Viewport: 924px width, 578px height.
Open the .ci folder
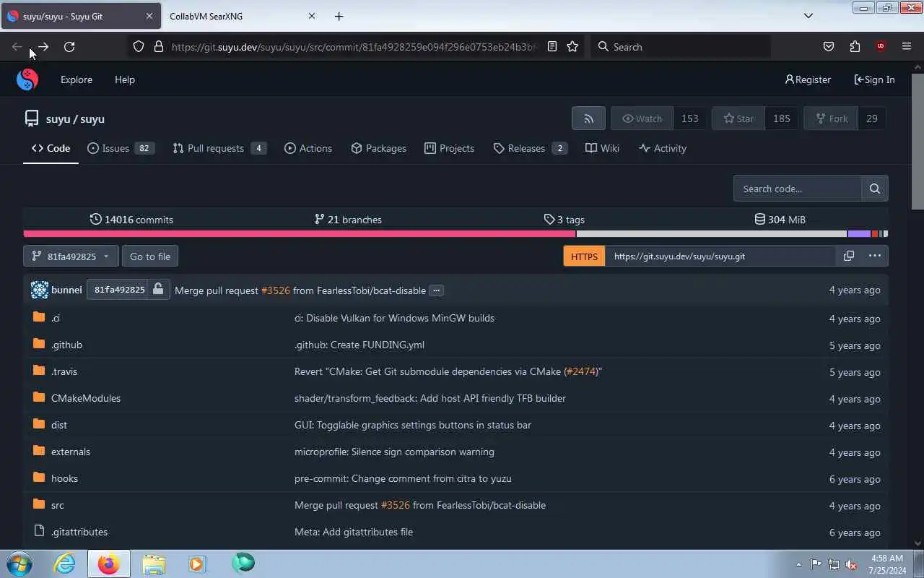tap(56, 318)
